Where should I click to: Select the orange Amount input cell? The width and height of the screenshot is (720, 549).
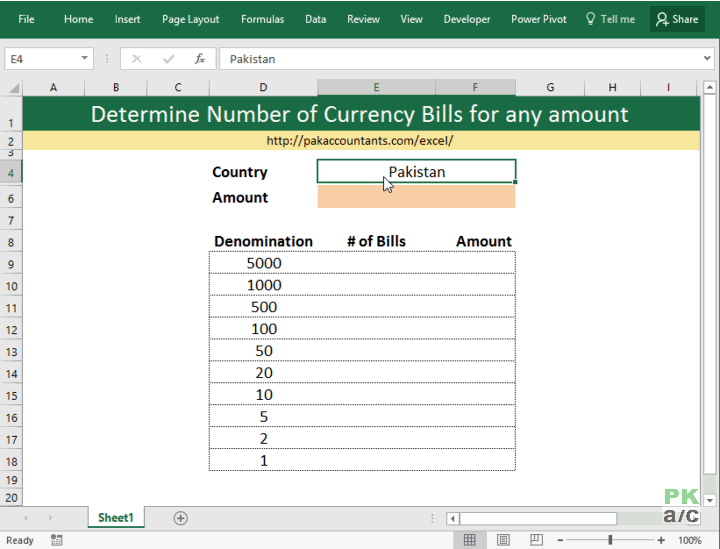[416, 197]
